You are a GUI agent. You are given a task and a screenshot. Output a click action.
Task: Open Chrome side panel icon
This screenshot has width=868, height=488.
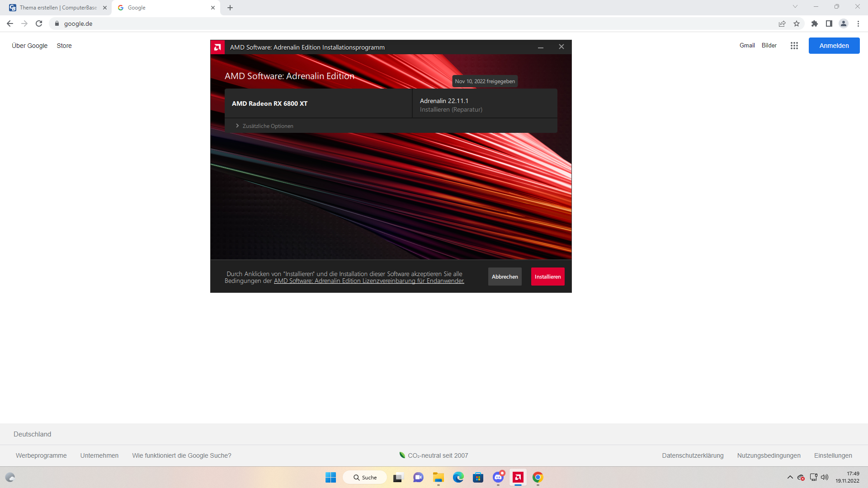coord(829,23)
